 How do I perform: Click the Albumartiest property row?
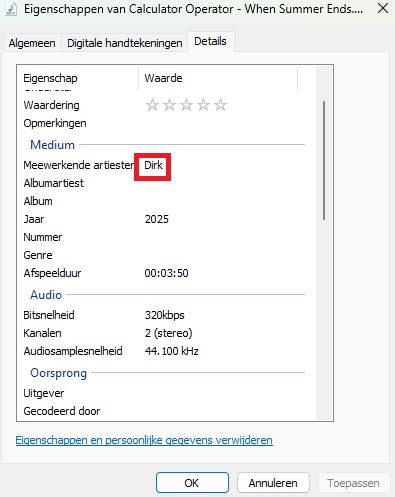click(x=164, y=183)
